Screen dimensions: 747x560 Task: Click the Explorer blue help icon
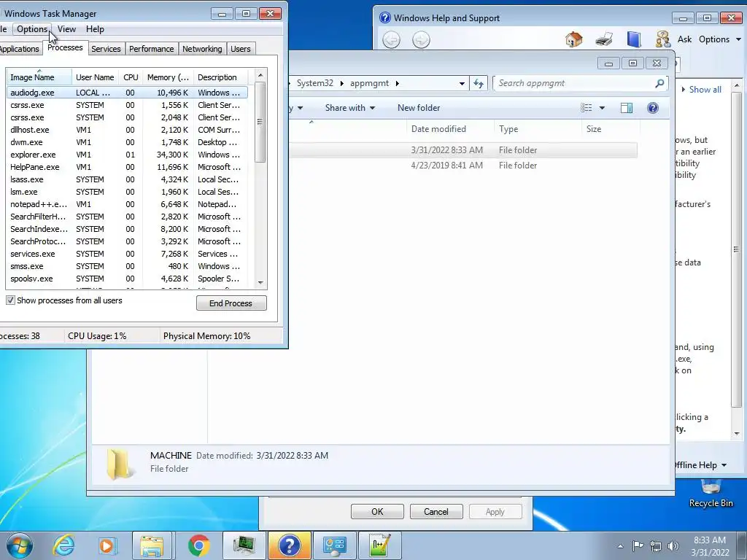point(653,108)
